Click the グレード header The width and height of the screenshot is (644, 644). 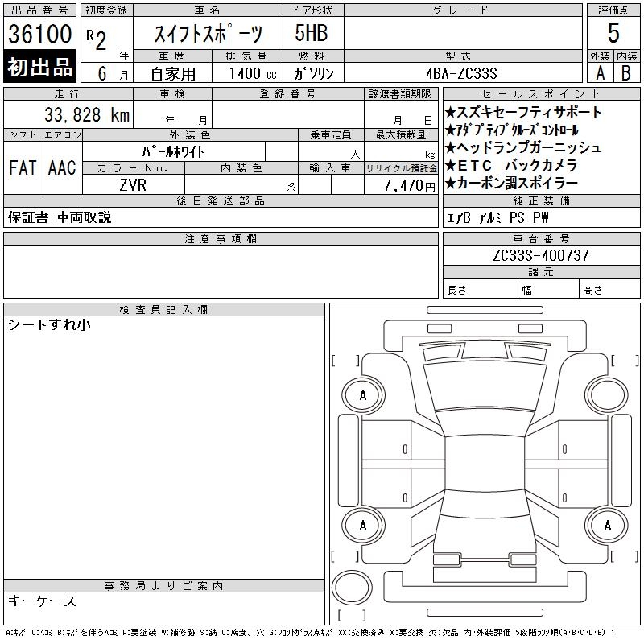pyautogui.click(x=464, y=10)
